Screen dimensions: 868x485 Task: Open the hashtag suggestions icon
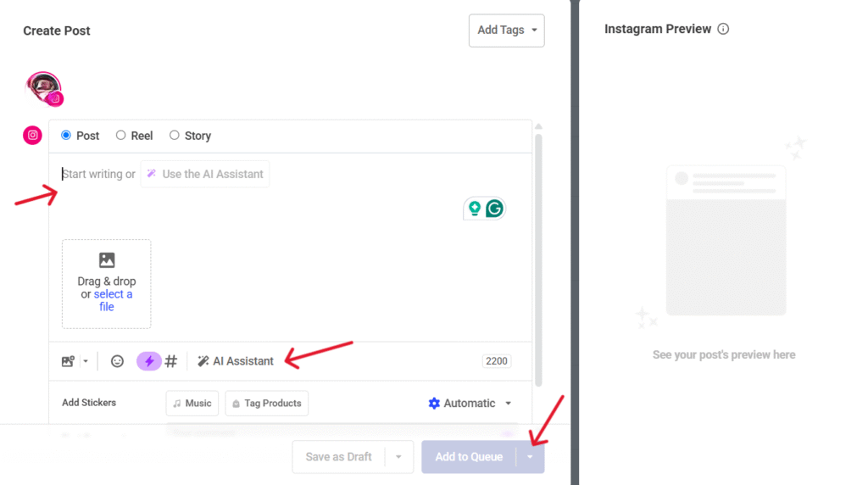tap(170, 361)
